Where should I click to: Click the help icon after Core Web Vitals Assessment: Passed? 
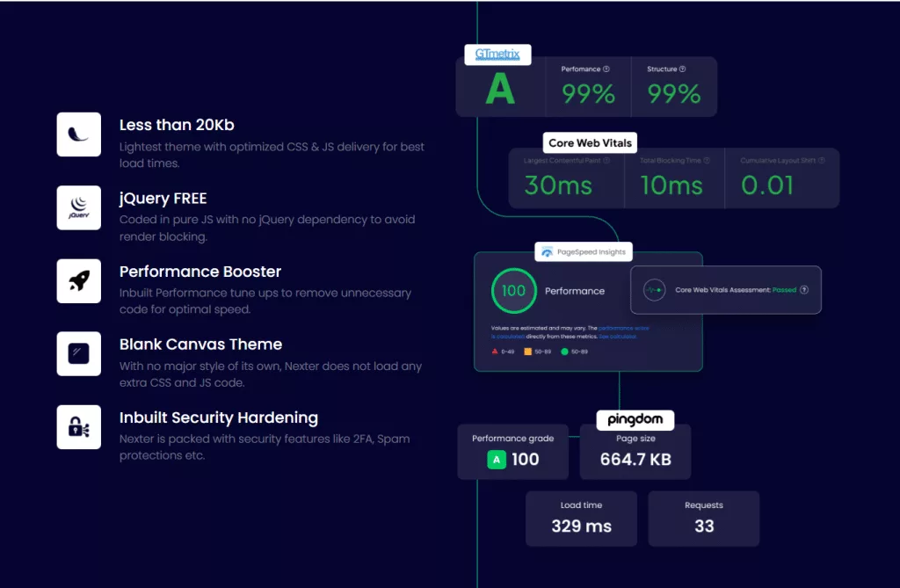(804, 290)
